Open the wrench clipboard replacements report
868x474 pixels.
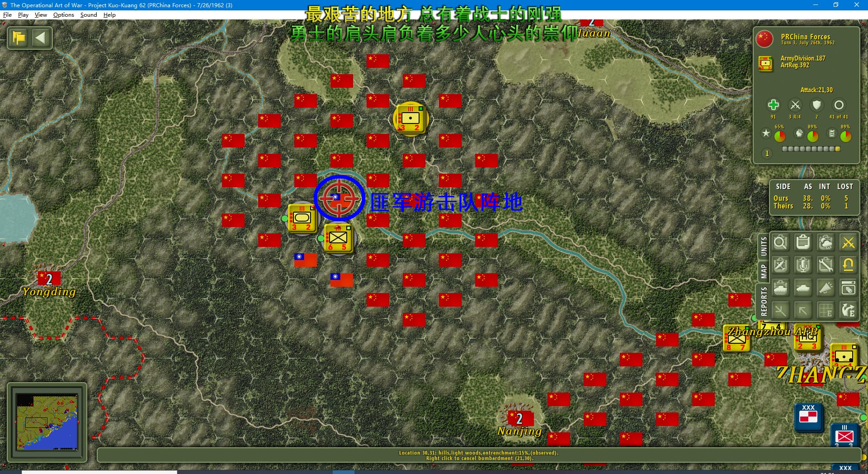[x=826, y=265]
